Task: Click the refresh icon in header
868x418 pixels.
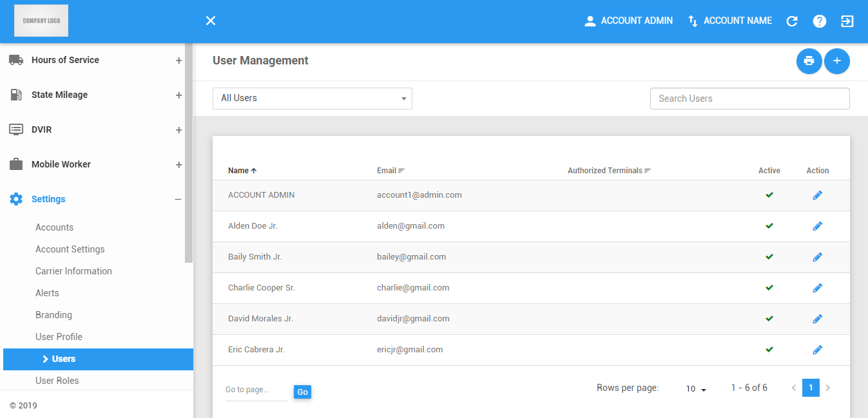Action: pos(792,21)
